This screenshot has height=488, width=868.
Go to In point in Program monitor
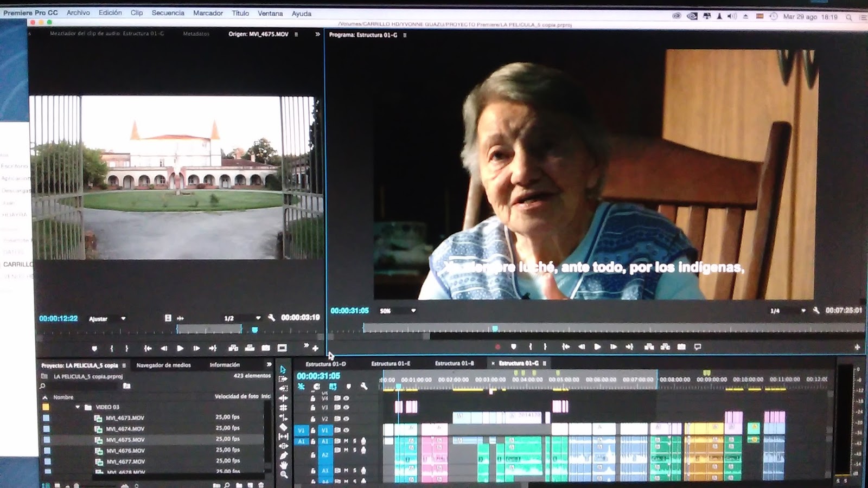[x=566, y=347]
